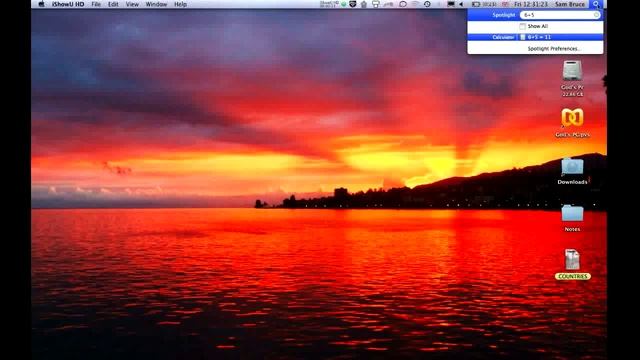Click the Time Machine clock icon
Viewport: 640px width, 360px height.
click(427, 4)
